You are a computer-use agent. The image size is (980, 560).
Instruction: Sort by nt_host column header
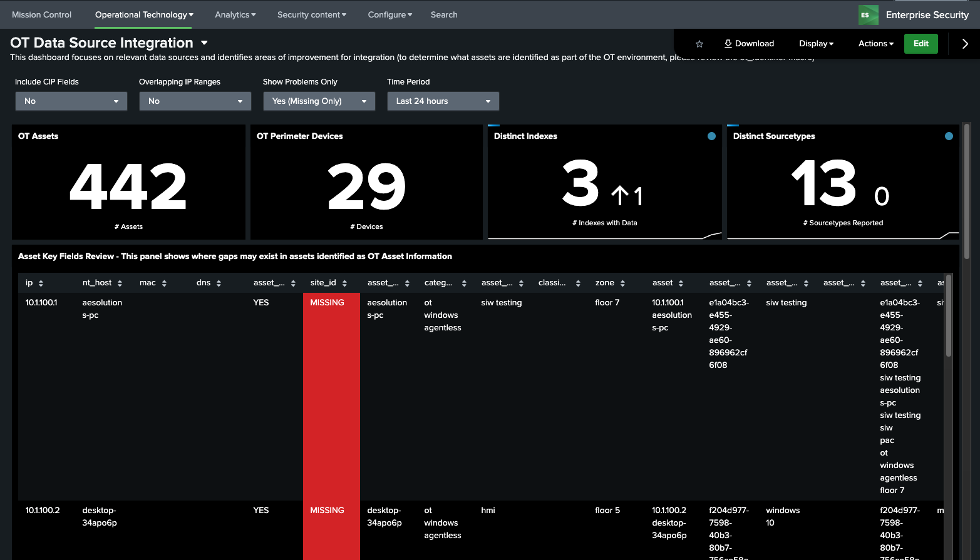(102, 283)
